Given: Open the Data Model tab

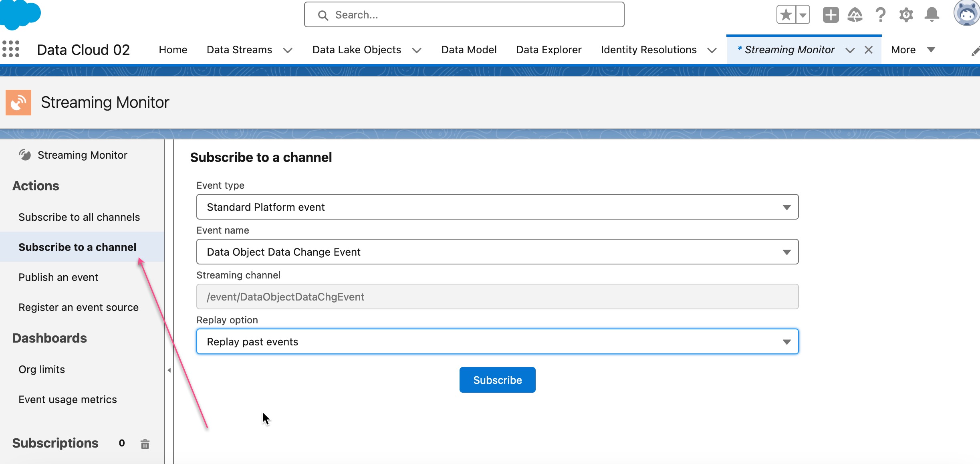Looking at the screenshot, I should point(469,50).
